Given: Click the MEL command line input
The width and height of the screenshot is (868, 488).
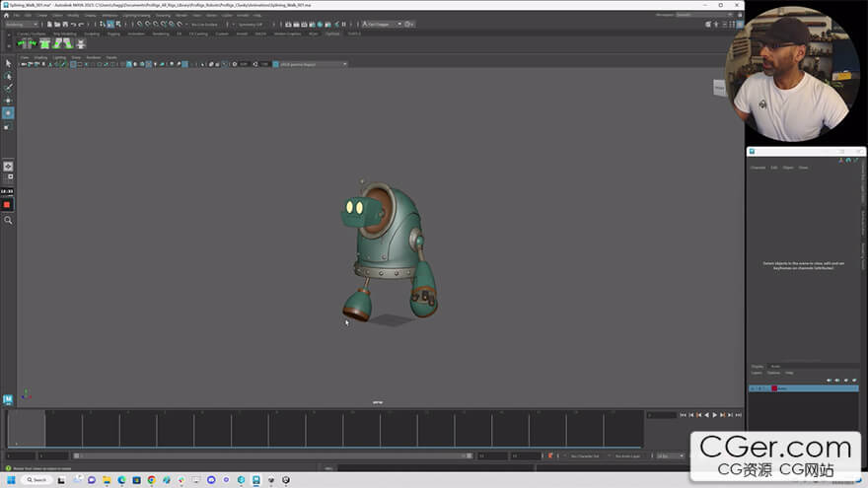Looking at the screenshot, I should click(x=435, y=468).
